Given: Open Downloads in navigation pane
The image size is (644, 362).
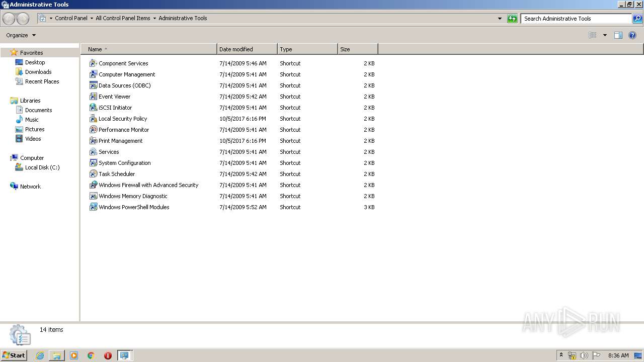Looking at the screenshot, I should [38, 72].
